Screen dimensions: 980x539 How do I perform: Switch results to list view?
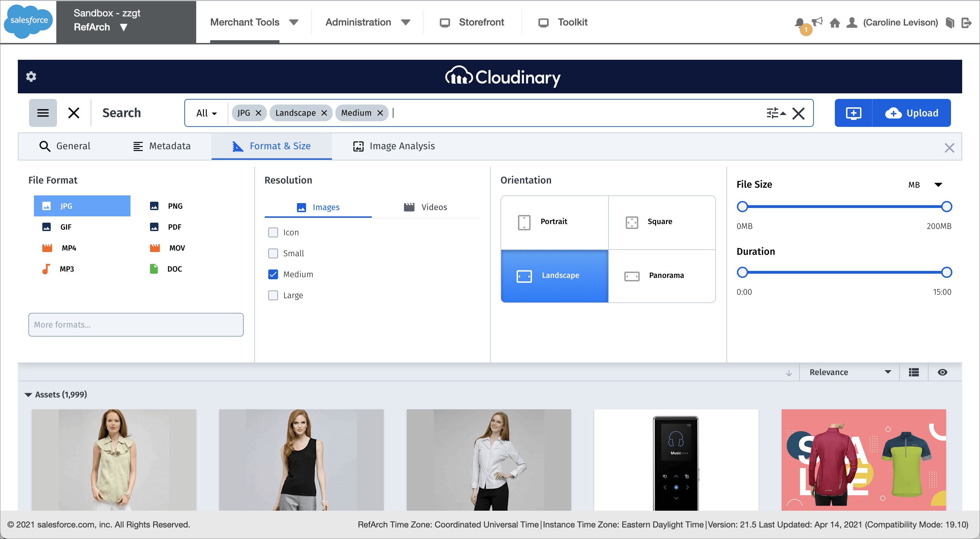click(914, 372)
